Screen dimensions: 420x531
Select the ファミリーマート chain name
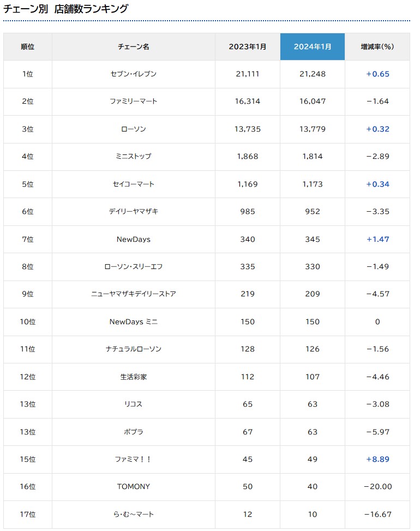click(134, 102)
